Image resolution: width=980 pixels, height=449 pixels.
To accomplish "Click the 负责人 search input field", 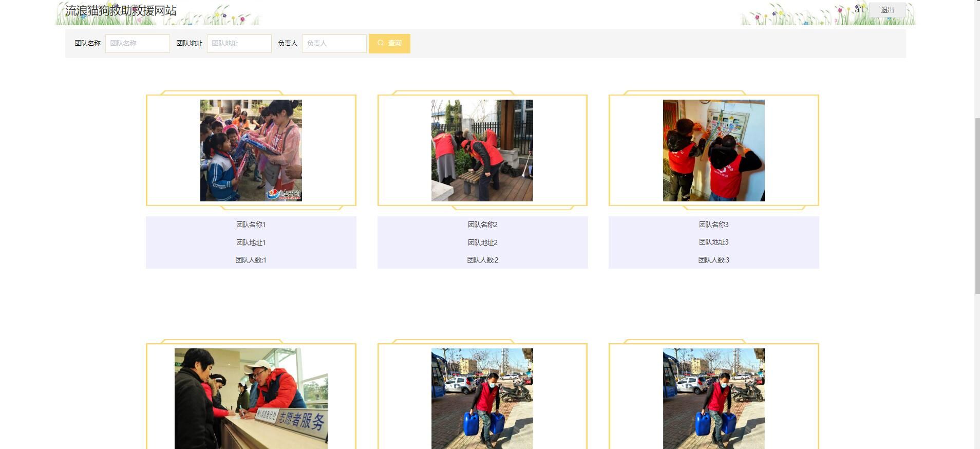I will click(x=334, y=44).
